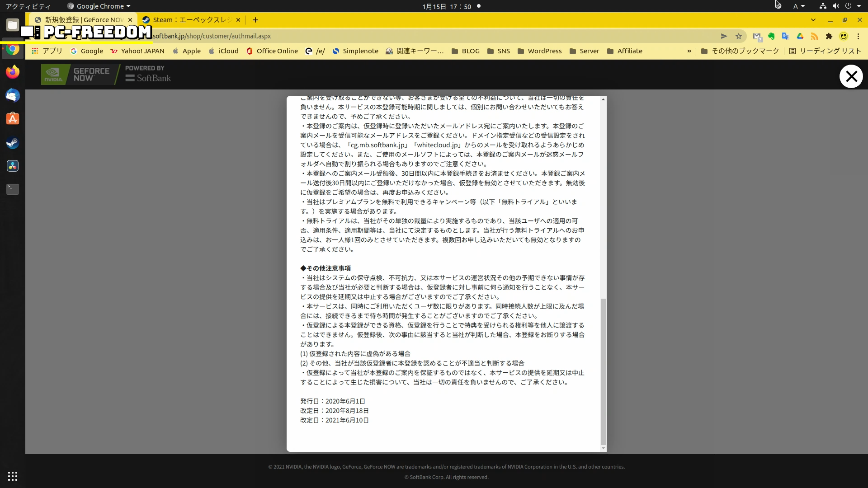Screen dimensions: 868x488
Task: Open the Extensions puzzle-piece menu
Action: pos(829,36)
